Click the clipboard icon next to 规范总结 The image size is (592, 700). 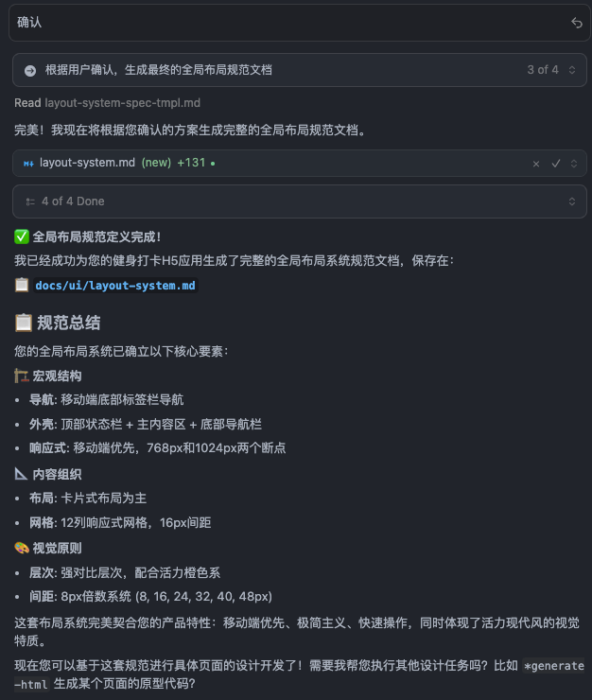24,323
